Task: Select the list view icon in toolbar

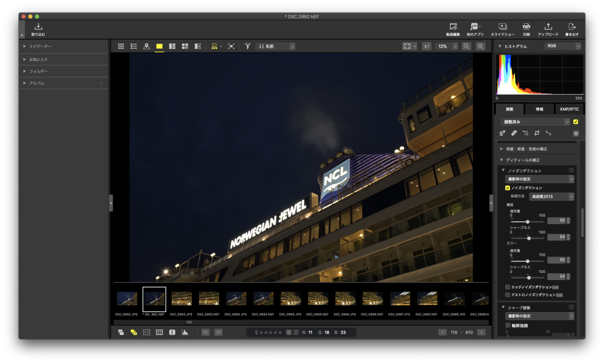Action: click(134, 46)
